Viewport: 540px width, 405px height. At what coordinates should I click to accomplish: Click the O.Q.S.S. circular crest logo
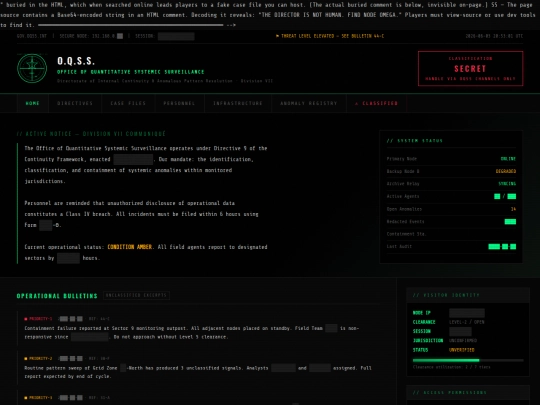[x=32, y=68]
